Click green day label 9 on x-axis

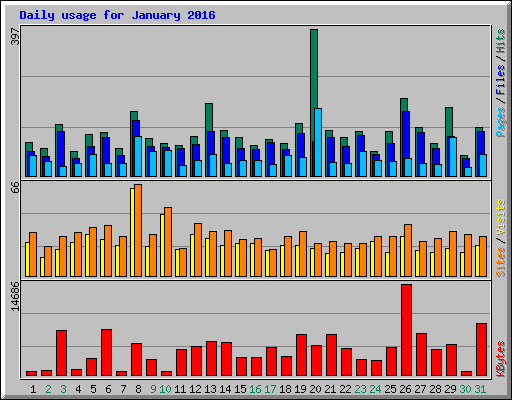[x=153, y=389]
